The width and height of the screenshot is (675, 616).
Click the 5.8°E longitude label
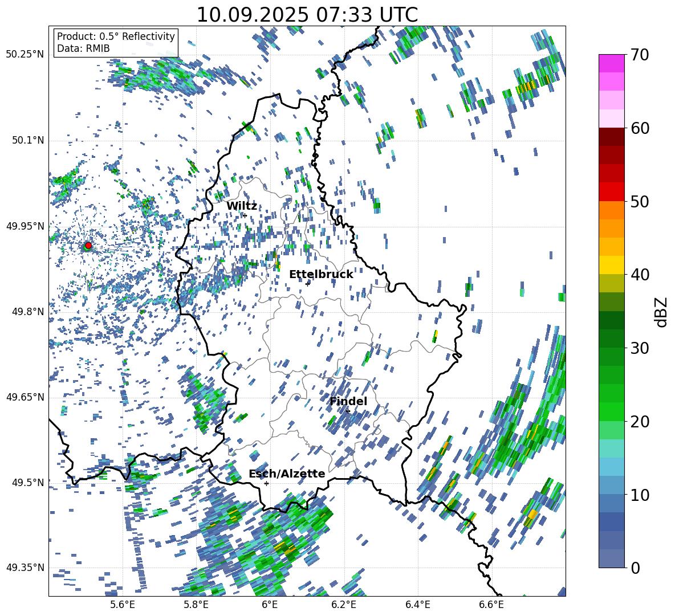[x=196, y=605]
